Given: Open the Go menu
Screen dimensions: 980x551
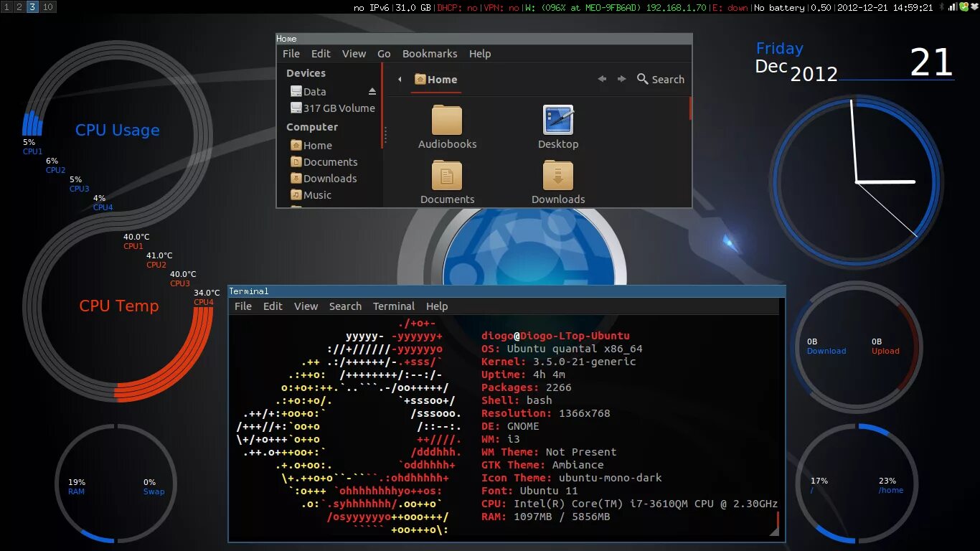Looking at the screenshot, I should (x=384, y=54).
